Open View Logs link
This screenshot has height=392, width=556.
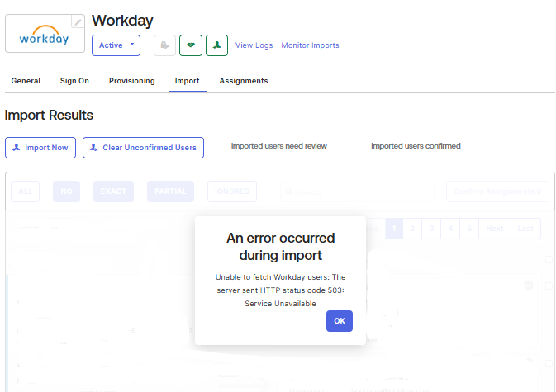pos(254,45)
